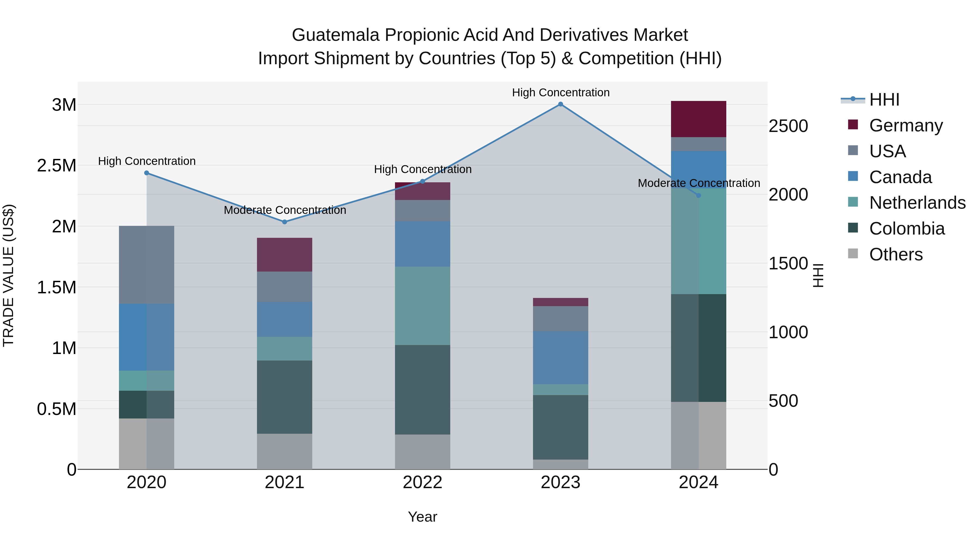Click the 2020 USA bar segment

pyautogui.click(x=147, y=265)
